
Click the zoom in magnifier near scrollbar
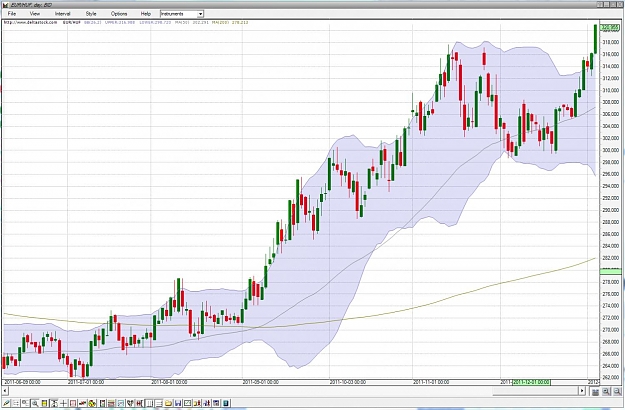(x=606, y=392)
